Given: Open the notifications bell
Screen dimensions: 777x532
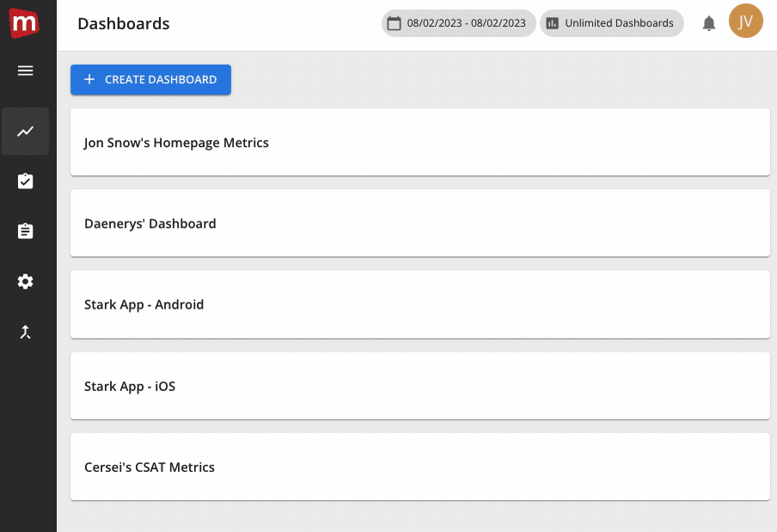Looking at the screenshot, I should click(x=709, y=24).
